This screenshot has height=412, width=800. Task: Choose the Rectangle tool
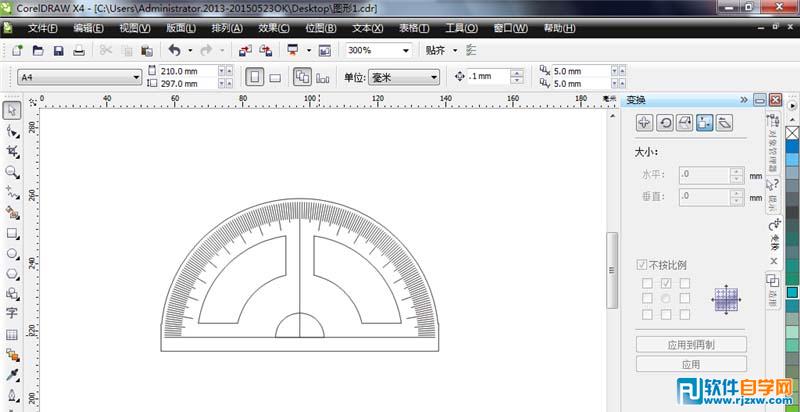pyautogui.click(x=13, y=233)
